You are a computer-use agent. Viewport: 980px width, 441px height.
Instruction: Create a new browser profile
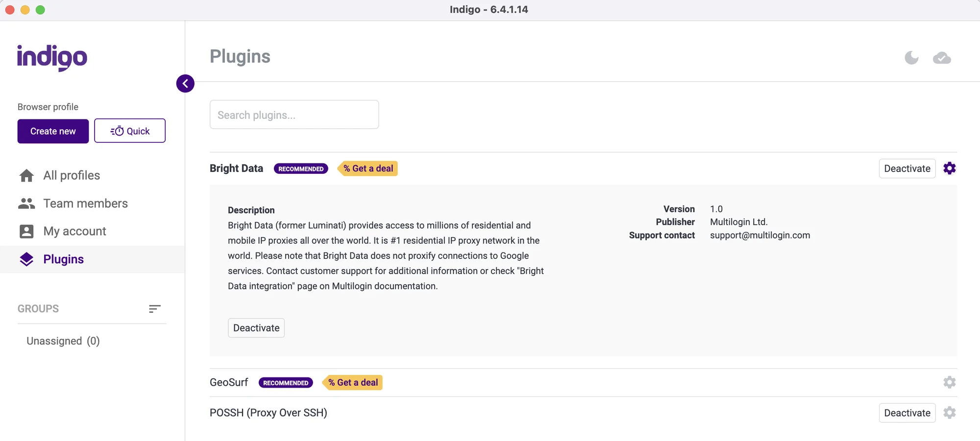click(53, 131)
